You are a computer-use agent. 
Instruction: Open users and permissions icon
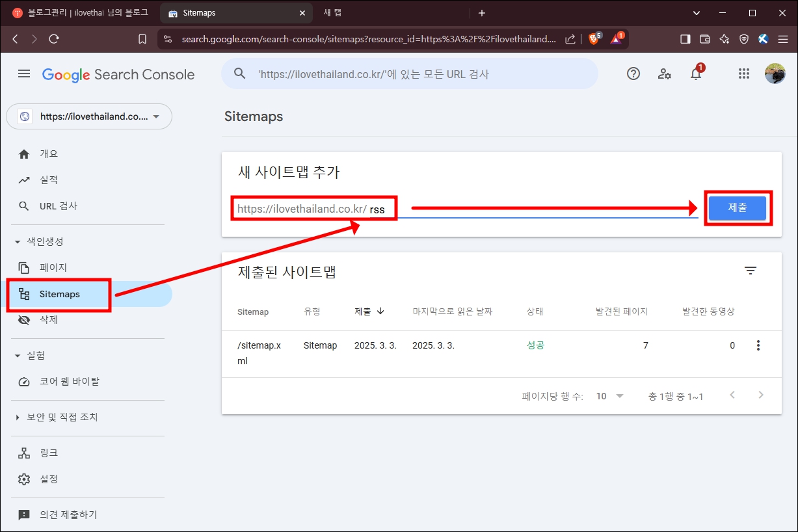click(664, 74)
